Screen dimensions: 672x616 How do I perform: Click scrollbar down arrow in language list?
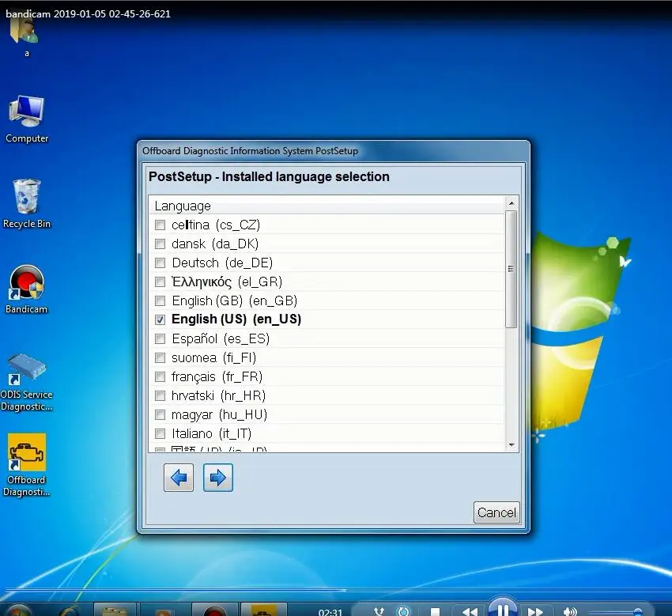pyautogui.click(x=511, y=445)
